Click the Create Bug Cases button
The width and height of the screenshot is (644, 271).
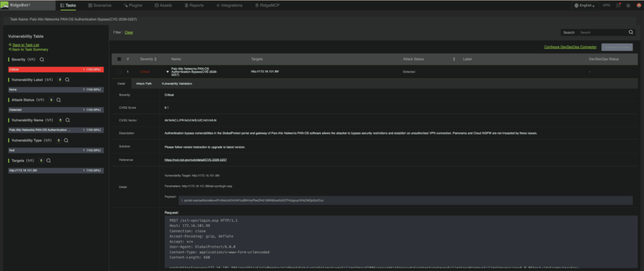pyautogui.click(x=617, y=47)
